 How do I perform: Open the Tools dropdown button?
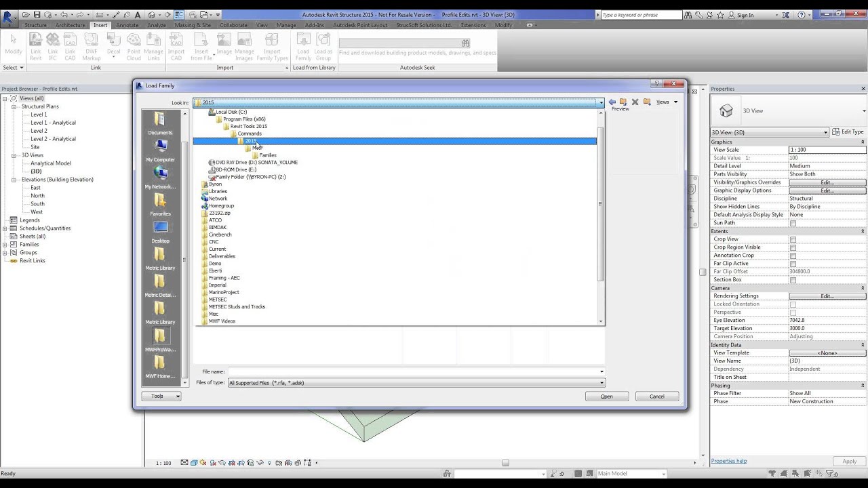pos(161,396)
